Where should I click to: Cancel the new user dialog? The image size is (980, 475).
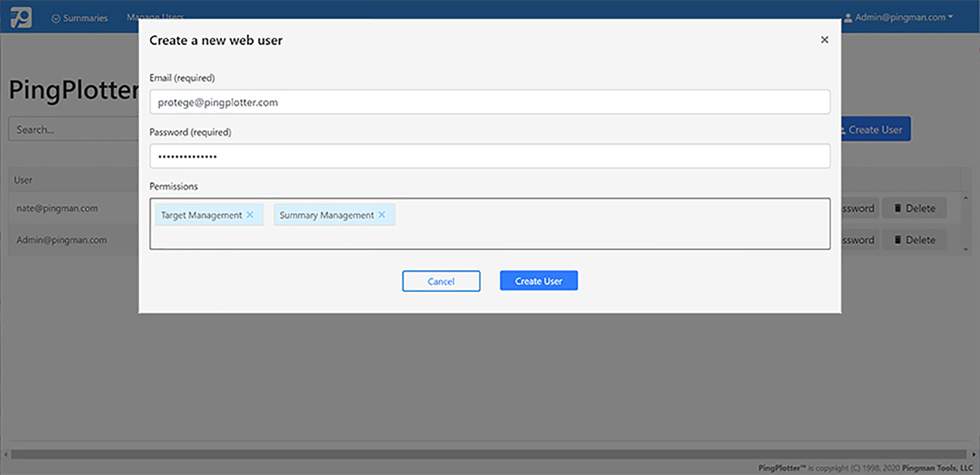coord(441,281)
